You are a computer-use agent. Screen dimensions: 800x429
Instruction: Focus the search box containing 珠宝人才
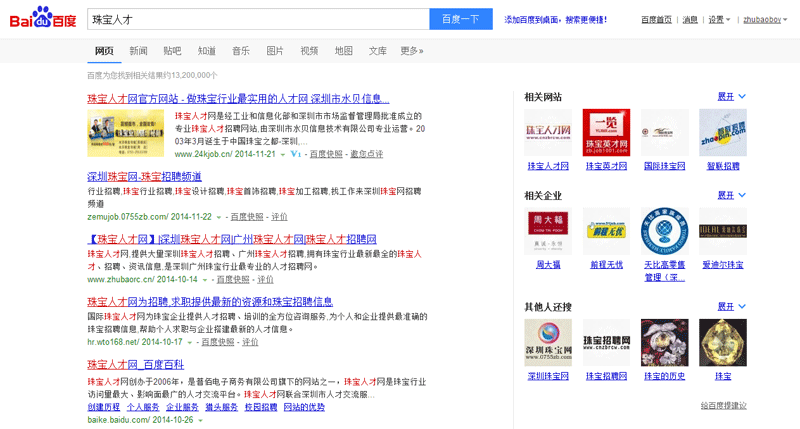tap(258, 19)
